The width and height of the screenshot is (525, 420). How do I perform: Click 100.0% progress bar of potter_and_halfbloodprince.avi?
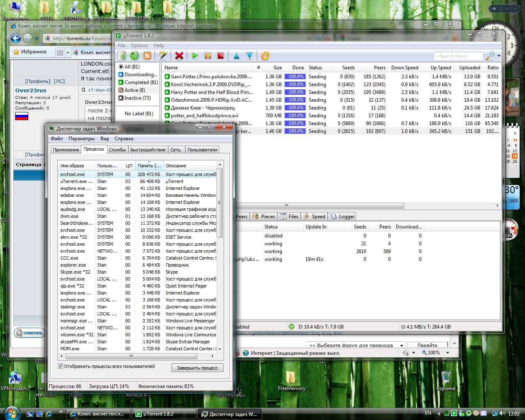coord(295,116)
